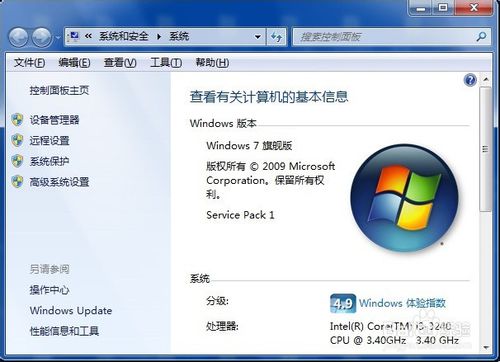Close the System window
Image resolution: width=500 pixels, height=362 pixels.
tap(473, 7)
